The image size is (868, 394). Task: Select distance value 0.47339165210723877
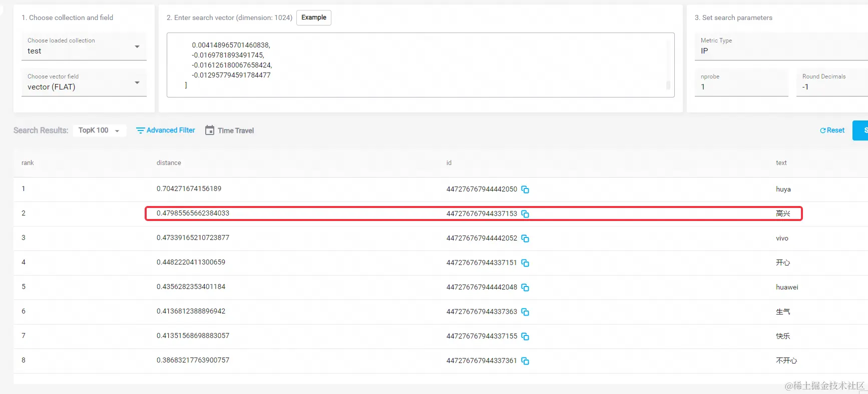pyautogui.click(x=193, y=238)
